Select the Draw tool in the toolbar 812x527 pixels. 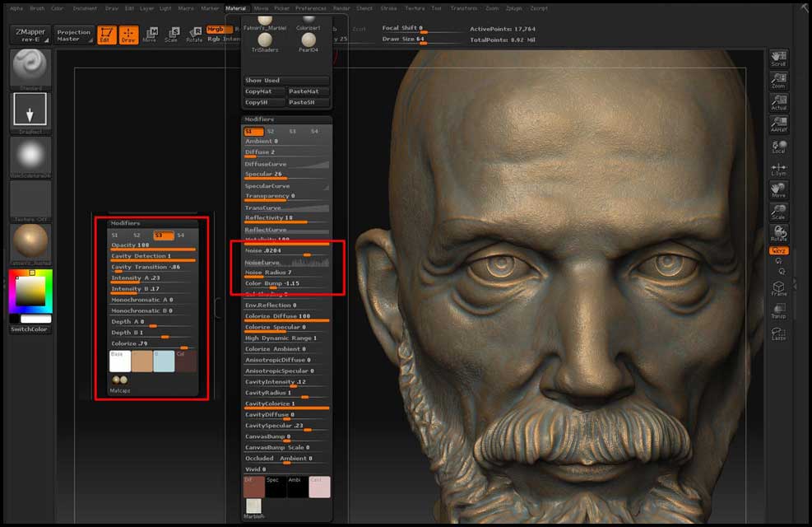128,35
